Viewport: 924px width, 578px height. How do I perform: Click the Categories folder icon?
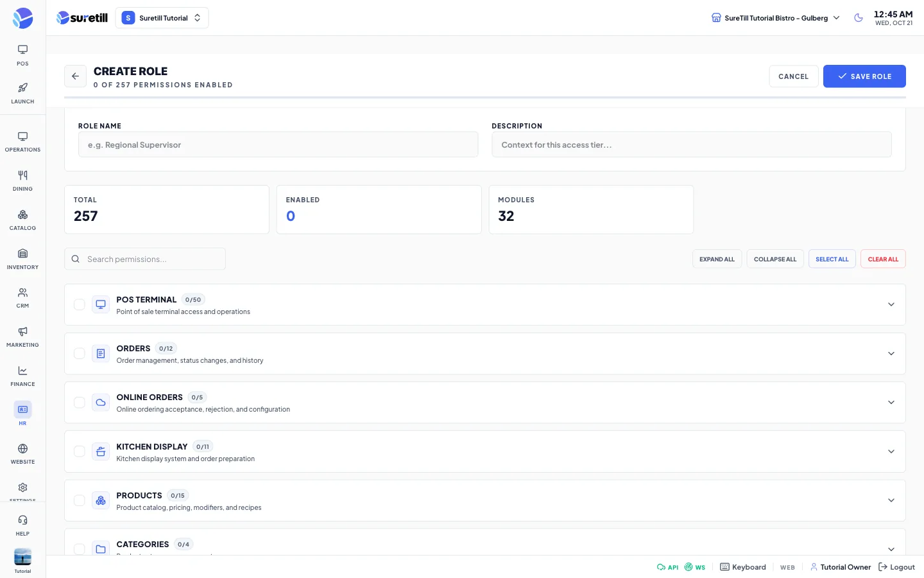101,549
